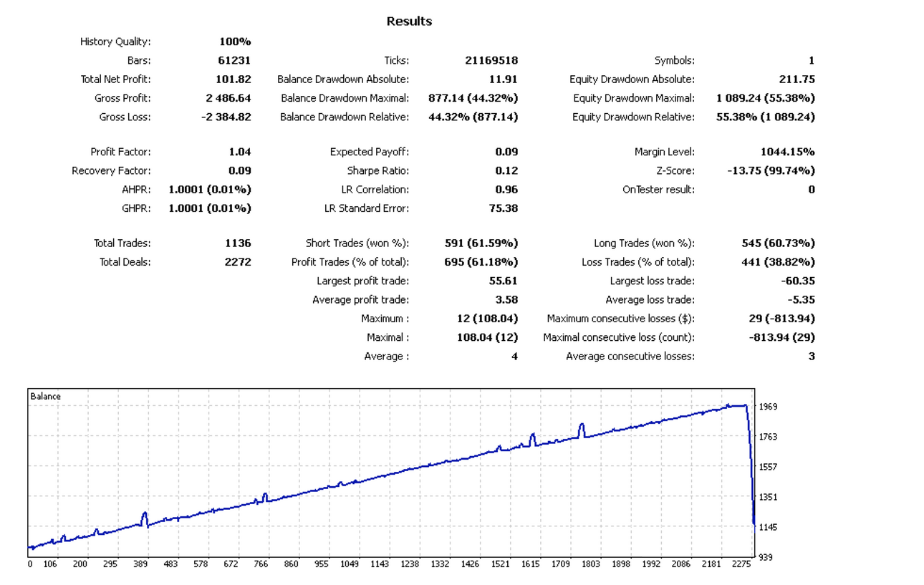Select Largest profit trade value 55.61
924x585 pixels.
pos(504,281)
